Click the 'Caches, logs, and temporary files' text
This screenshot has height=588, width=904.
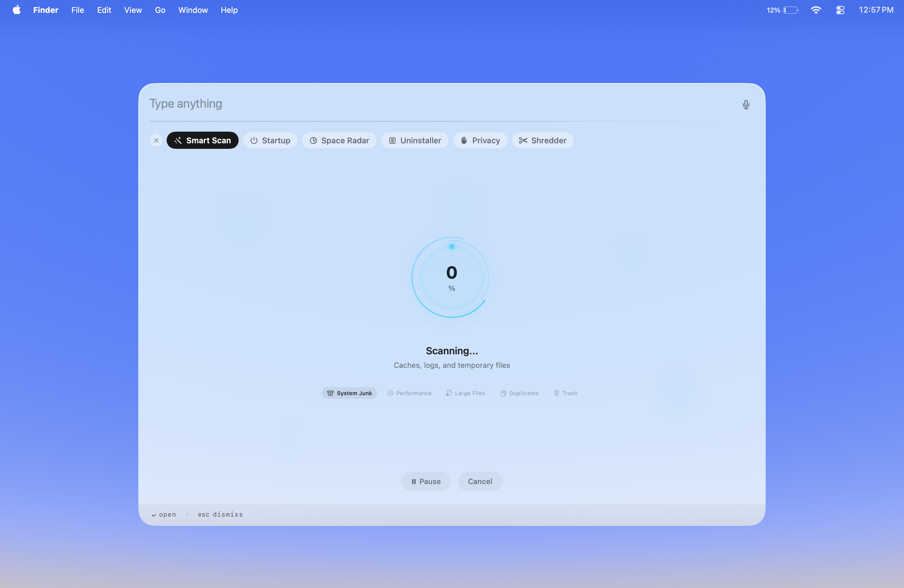coord(452,365)
